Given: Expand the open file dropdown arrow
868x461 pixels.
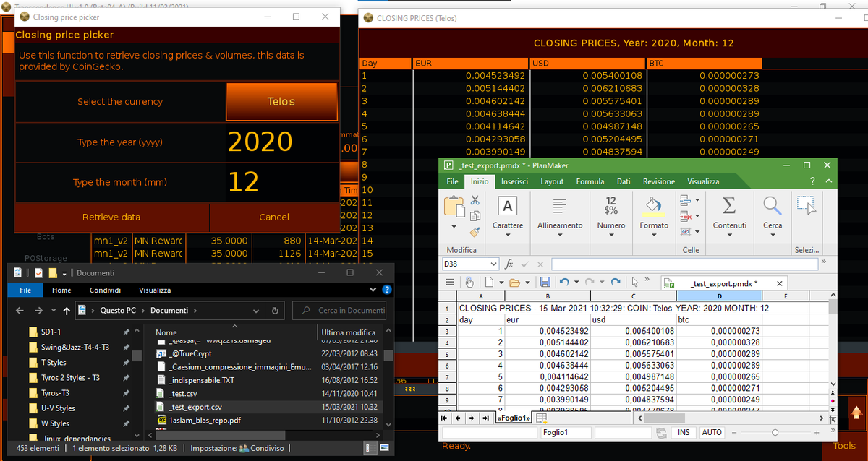Looking at the screenshot, I should coord(527,282).
